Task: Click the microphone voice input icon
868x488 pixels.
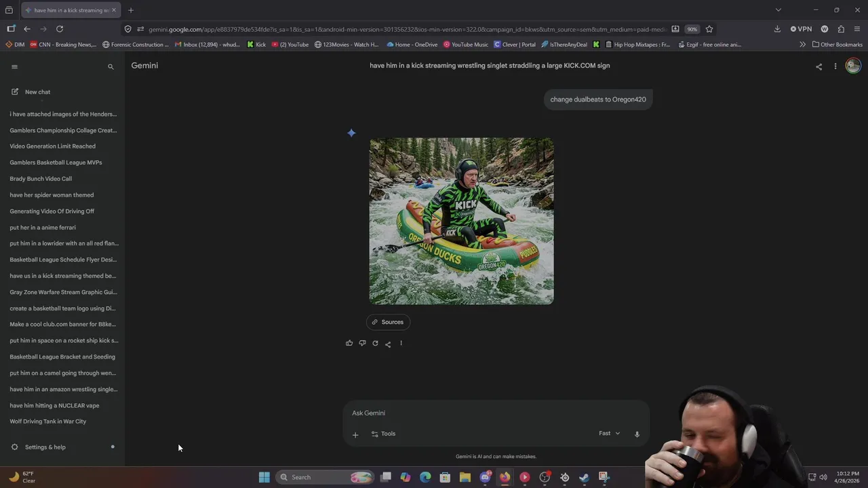Action: (x=637, y=434)
